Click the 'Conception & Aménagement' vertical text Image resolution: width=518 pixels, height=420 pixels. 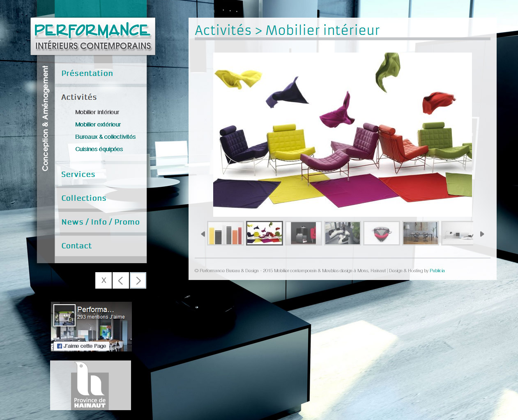(45, 118)
